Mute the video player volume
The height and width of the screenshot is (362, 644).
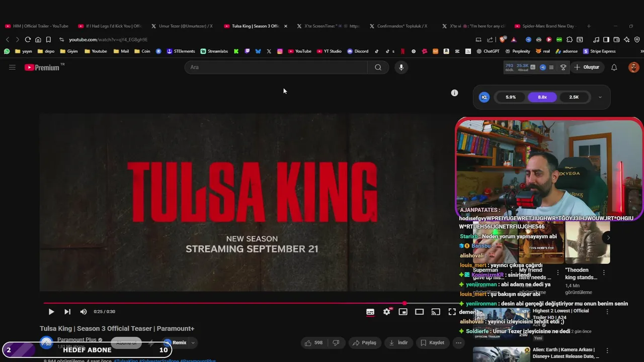(x=84, y=312)
